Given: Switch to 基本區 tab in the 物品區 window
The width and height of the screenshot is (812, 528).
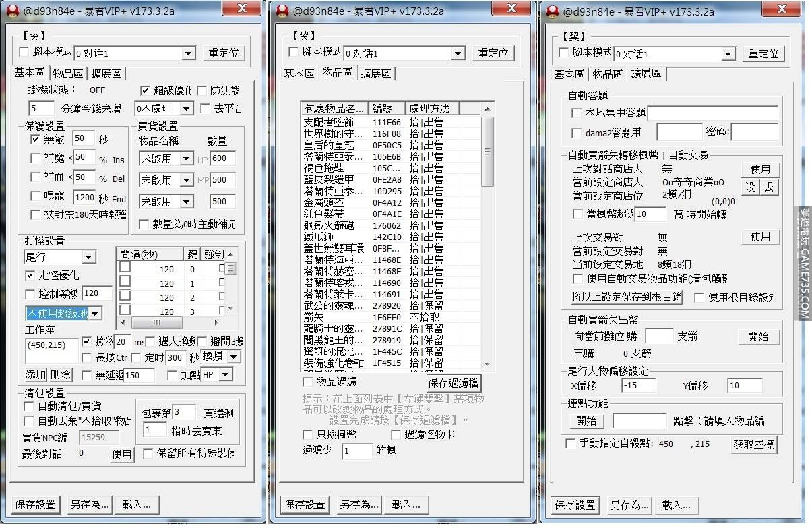Looking at the screenshot, I should click(x=299, y=74).
